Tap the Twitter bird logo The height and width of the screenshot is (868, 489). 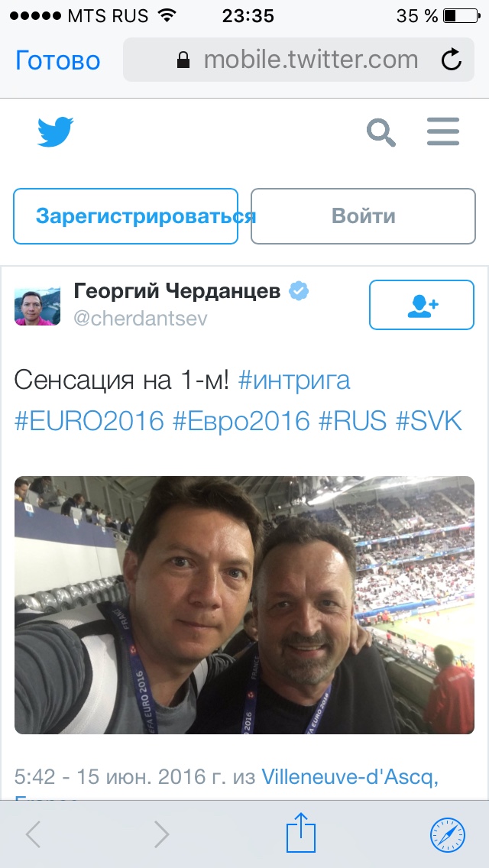pyautogui.click(x=55, y=131)
